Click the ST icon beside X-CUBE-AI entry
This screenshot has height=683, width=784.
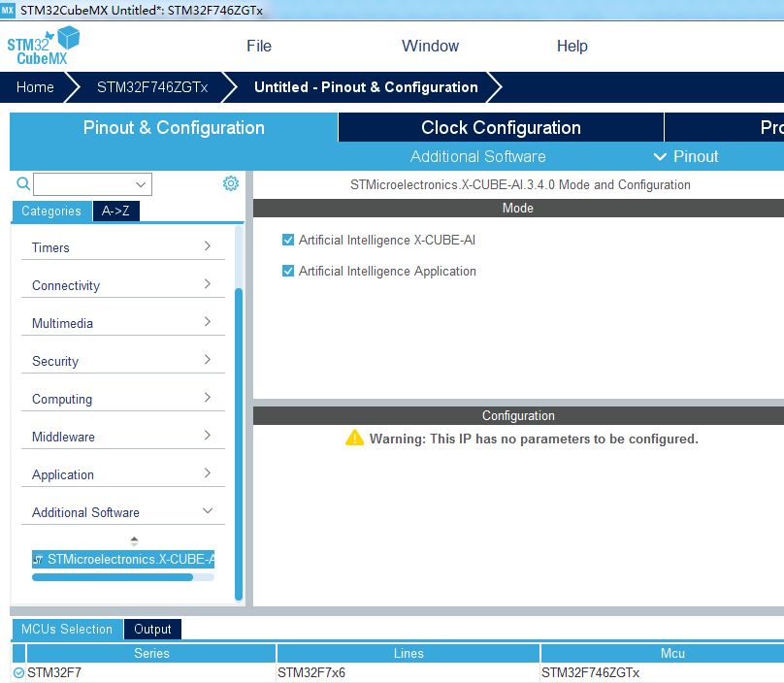point(38,559)
